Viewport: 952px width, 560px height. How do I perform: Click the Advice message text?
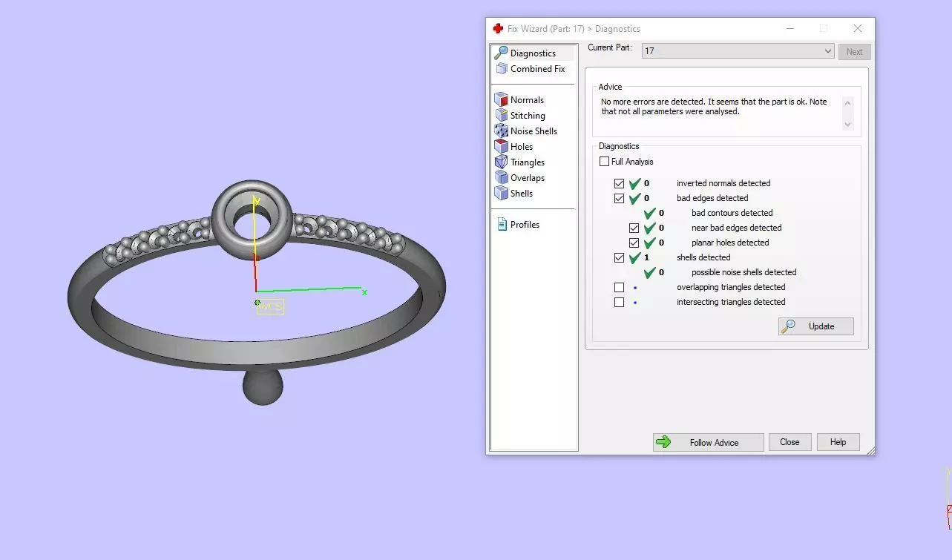[714, 107]
